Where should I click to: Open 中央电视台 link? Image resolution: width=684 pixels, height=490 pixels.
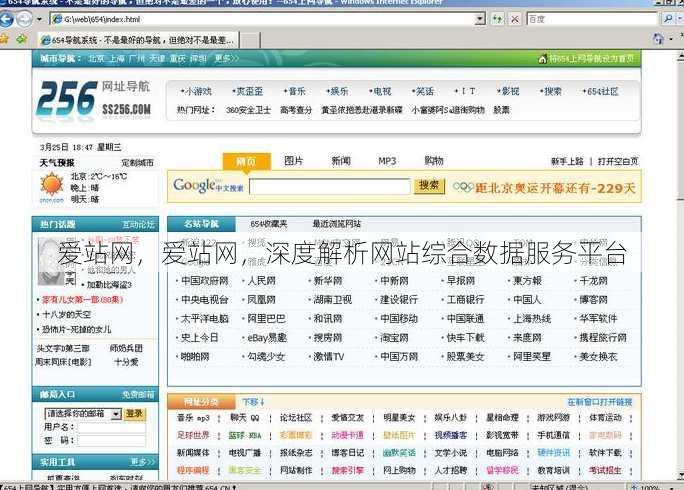pyautogui.click(x=205, y=299)
